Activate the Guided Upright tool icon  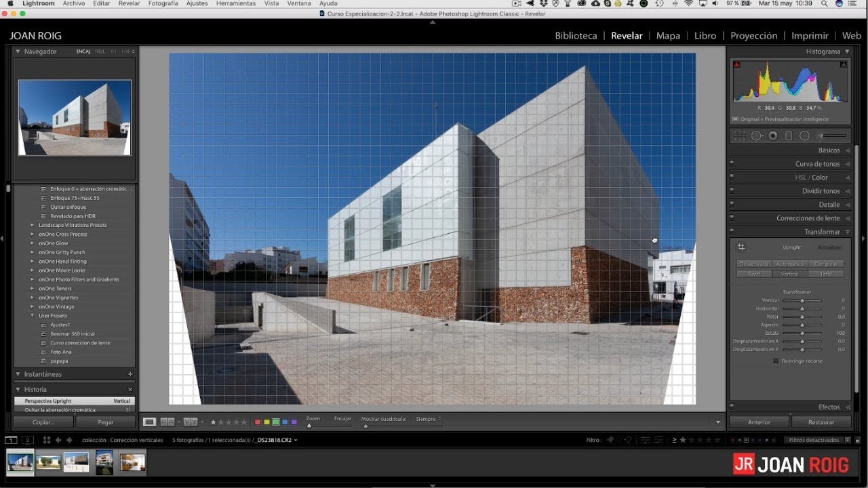741,247
